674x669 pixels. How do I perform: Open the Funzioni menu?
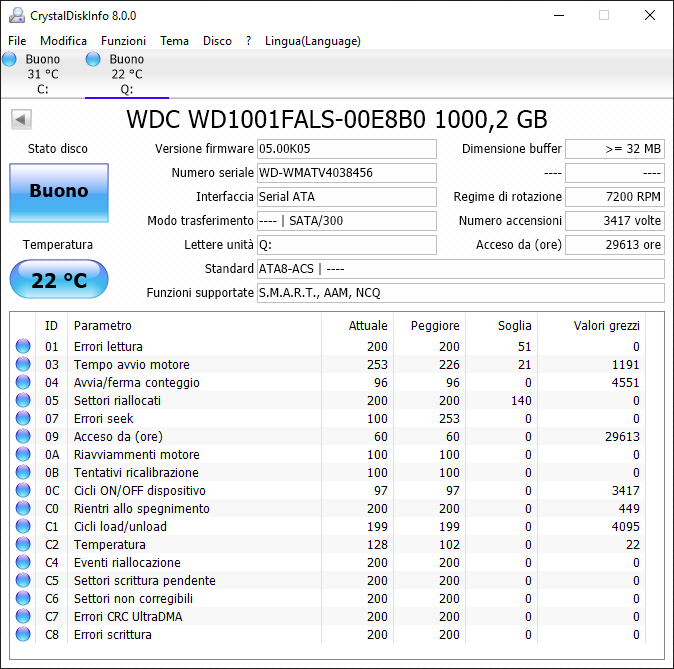pos(123,41)
